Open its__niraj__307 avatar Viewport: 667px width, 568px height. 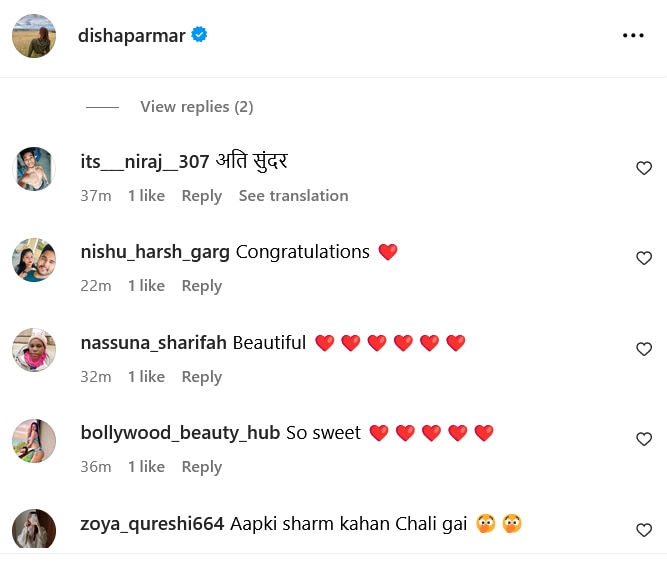click(x=34, y=169)
